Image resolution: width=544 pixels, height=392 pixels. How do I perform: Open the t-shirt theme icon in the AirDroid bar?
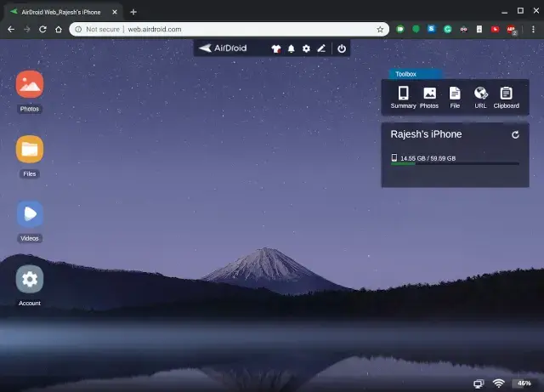pos(275,48)
